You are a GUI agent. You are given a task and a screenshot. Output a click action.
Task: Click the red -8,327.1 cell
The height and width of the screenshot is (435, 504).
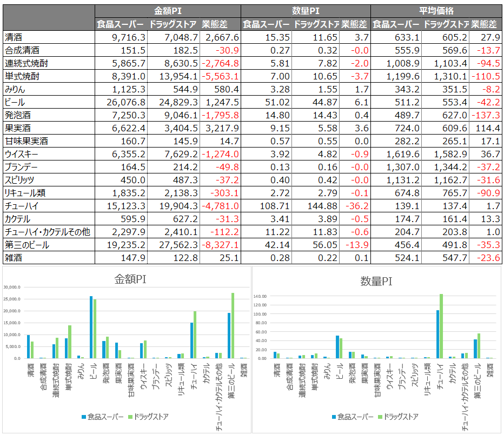(220, 245)
